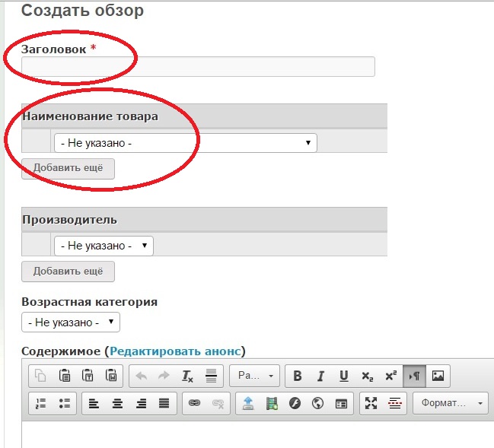Open the 'Наименование товара' select box
The width and height of the screenshot is (494, 448).
[185, 143]
